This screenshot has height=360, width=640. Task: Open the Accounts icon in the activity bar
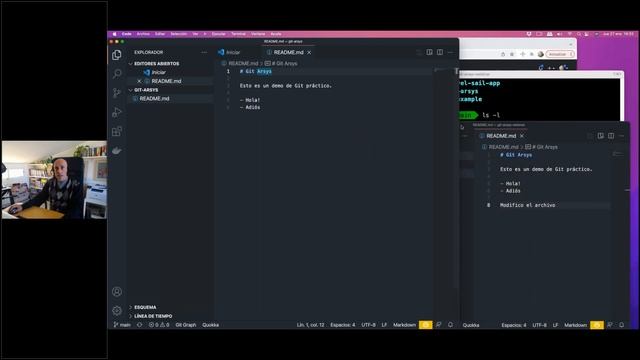117,291
